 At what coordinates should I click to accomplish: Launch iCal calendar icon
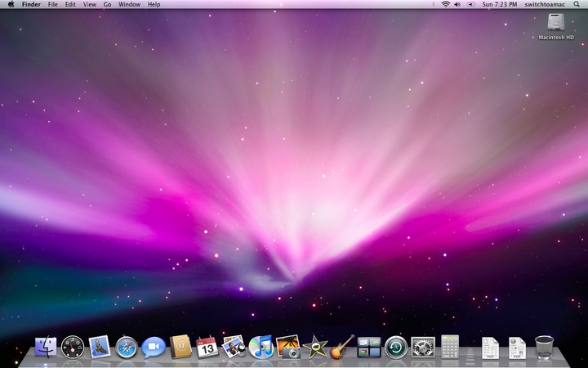(207, 347)
